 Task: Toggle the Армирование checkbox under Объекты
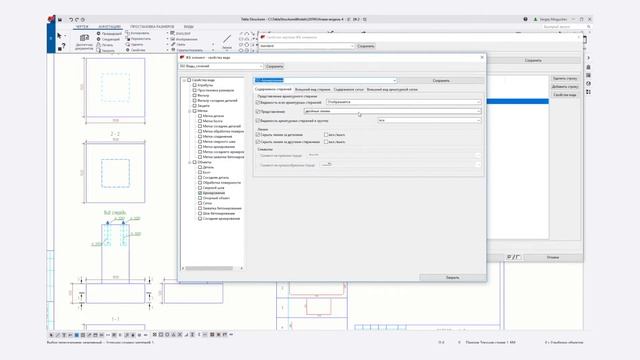pos(200,193)
